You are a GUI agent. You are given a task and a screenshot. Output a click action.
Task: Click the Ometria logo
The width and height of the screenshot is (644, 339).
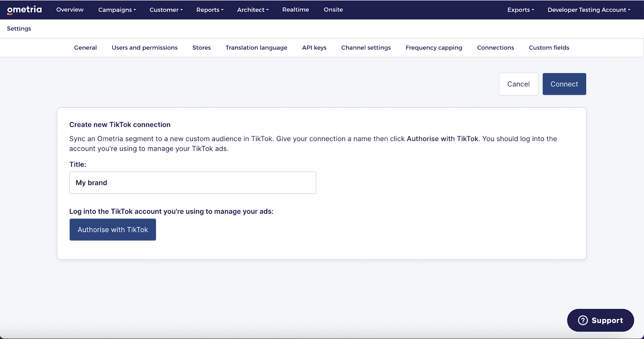tap(25, 10)
